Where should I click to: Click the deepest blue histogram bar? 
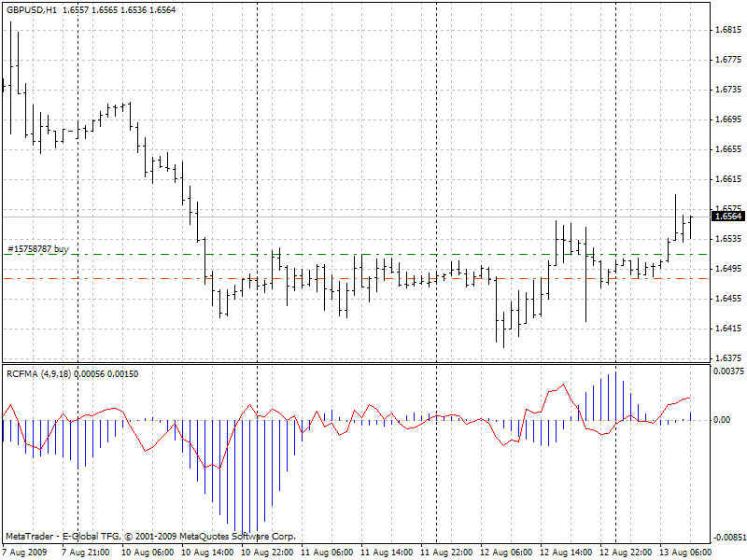coord(242,477)
